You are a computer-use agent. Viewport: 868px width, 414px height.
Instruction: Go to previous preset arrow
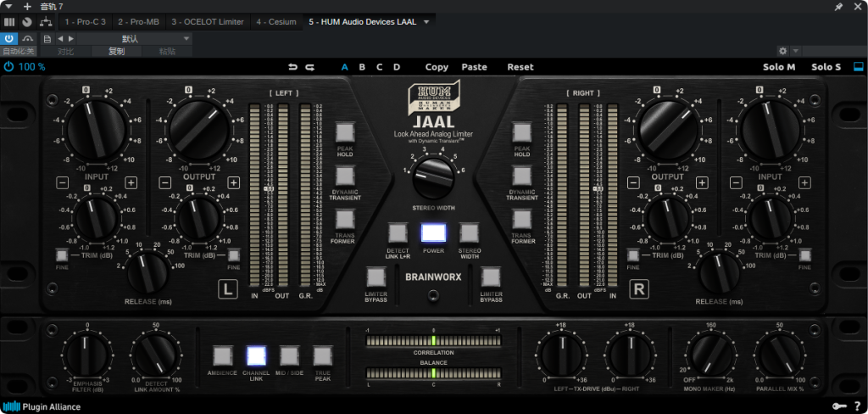60,39
